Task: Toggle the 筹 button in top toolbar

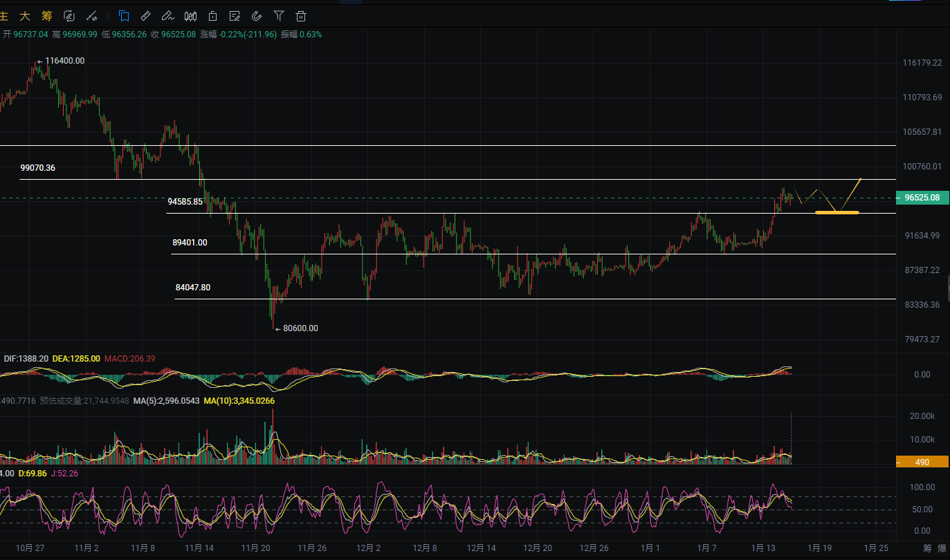Action: point(47,16)
